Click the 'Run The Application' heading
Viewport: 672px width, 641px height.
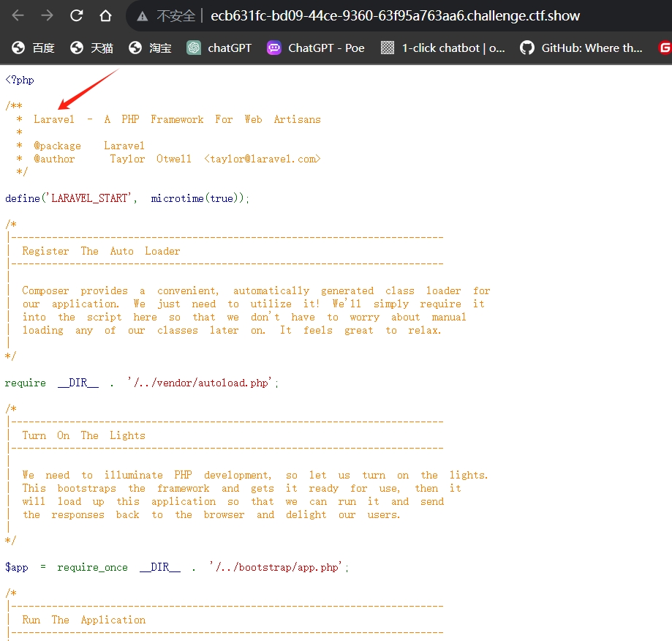(84, 620)
